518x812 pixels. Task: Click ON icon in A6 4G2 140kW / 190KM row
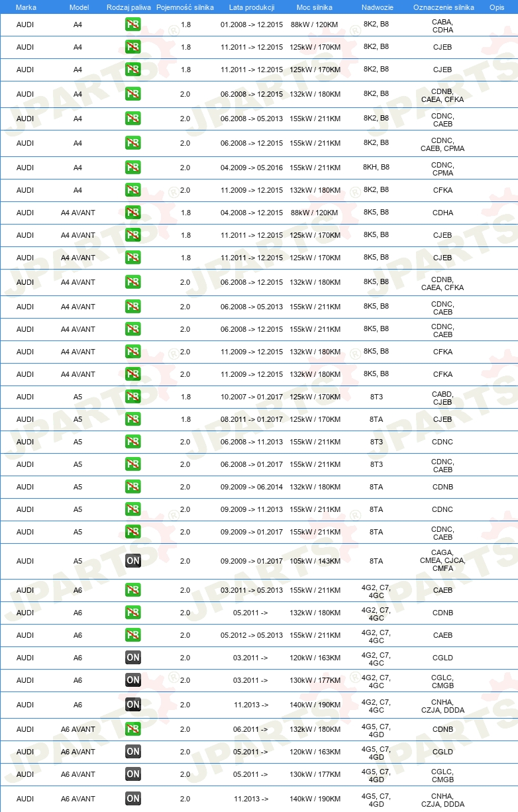[133, 705]
